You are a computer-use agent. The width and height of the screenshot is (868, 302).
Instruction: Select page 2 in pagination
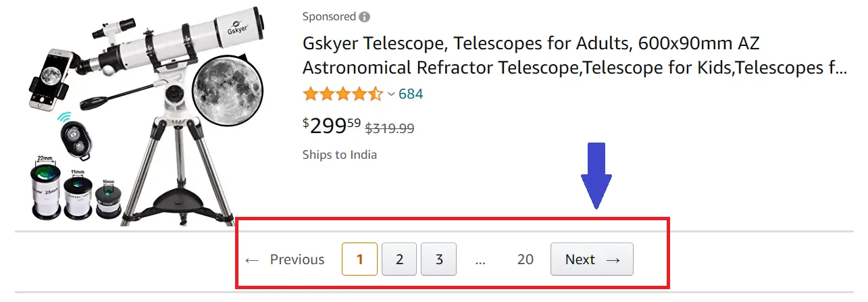tap(399, 259)
